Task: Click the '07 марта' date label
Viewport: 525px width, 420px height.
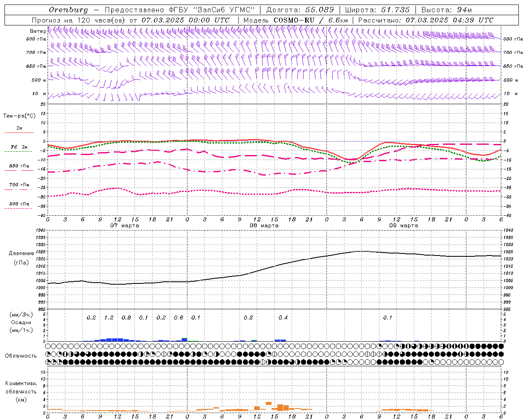Action: point(125,226)
